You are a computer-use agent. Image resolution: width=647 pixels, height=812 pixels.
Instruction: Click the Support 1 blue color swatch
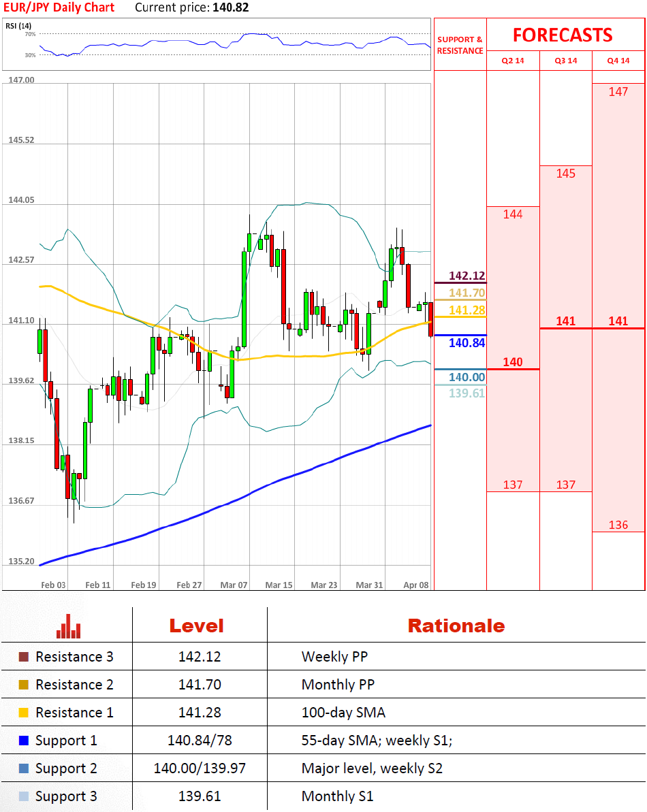[23, 741]
